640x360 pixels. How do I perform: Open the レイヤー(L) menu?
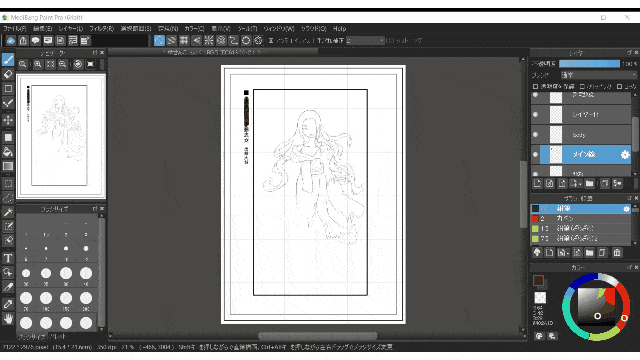click(x=71, y=29)
